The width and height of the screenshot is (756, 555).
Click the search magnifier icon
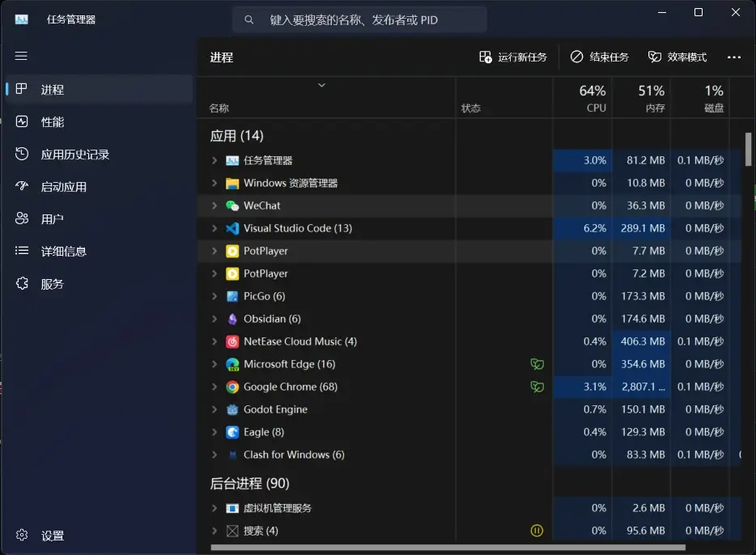pos(248,19)
